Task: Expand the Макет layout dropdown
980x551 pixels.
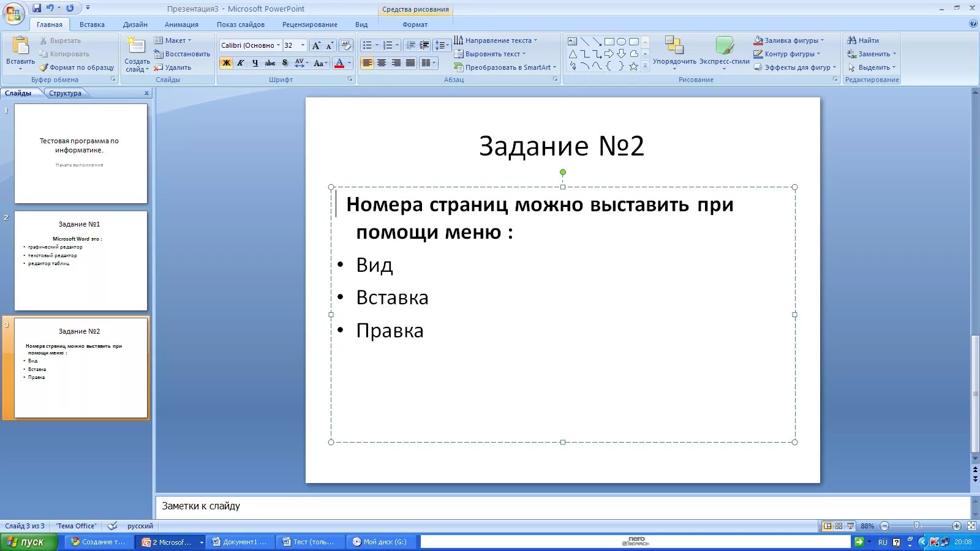Action: click(173, 40)
